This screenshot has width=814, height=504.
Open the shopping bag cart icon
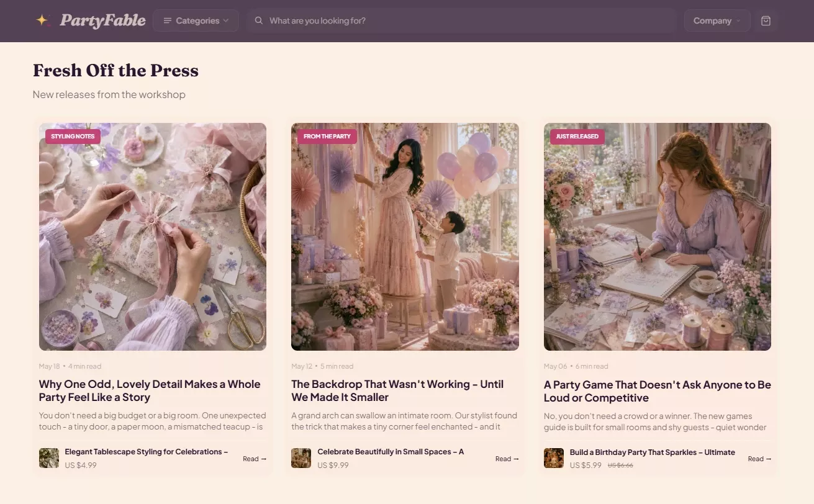click(x=766, y=20)
